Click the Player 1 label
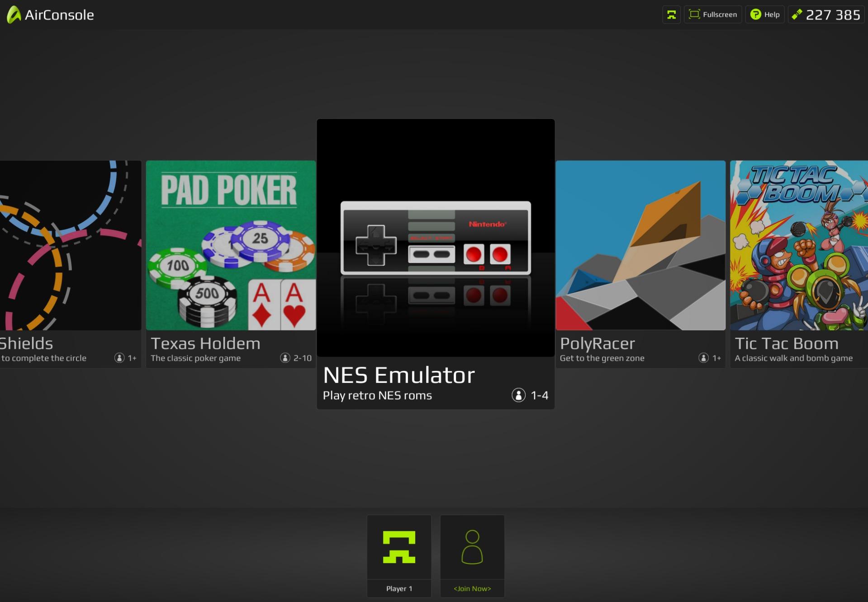Screen dimensions: 868x602 [x=399, y=588]
